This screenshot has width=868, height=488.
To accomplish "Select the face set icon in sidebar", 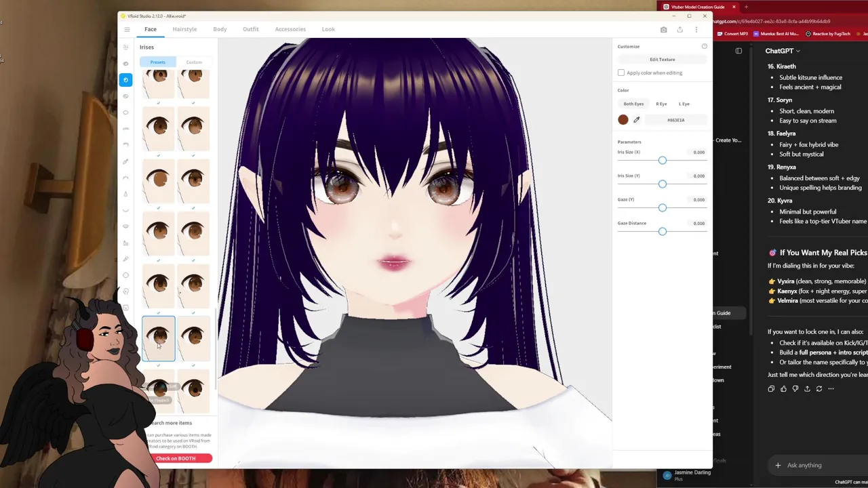I will [x=125, y=47].
